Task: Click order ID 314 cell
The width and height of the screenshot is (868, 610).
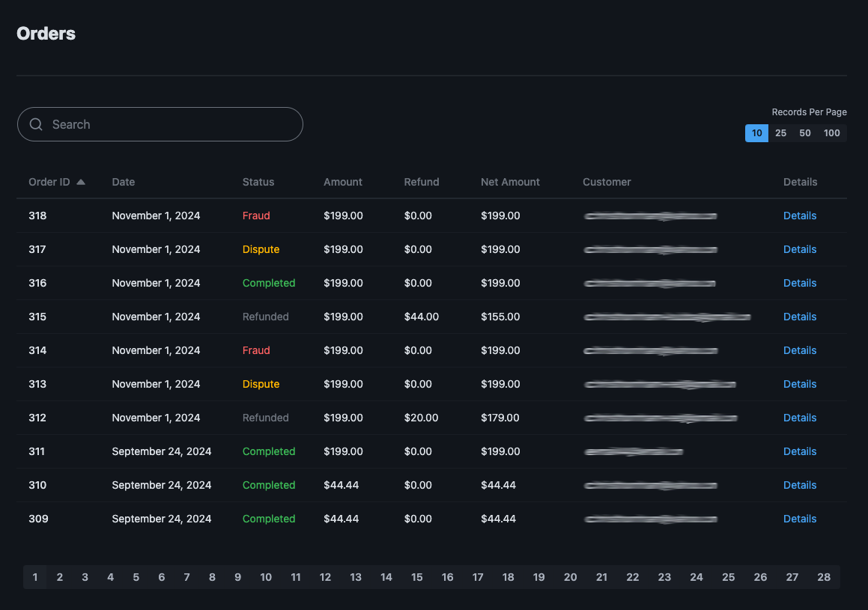Action: click(x=37, y=350)
